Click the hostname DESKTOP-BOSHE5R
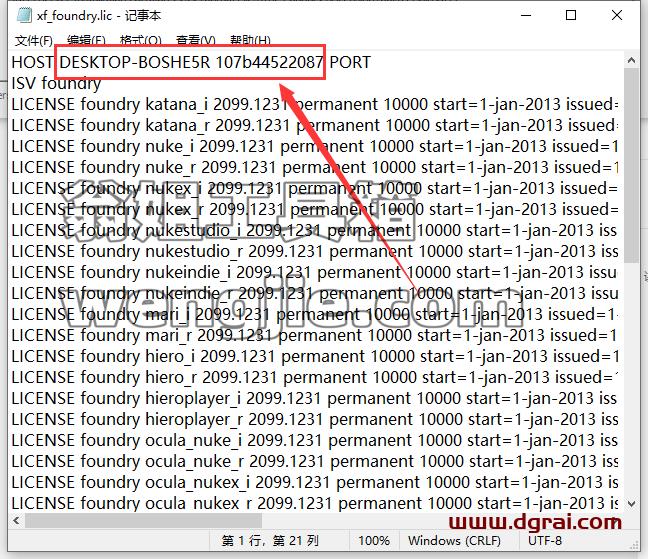The height and width of the screenshot is (559, 648). [135, 62]
